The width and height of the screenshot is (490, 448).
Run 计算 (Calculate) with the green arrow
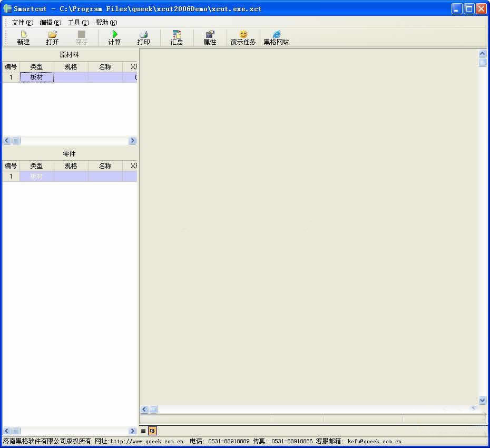point(114,35)
